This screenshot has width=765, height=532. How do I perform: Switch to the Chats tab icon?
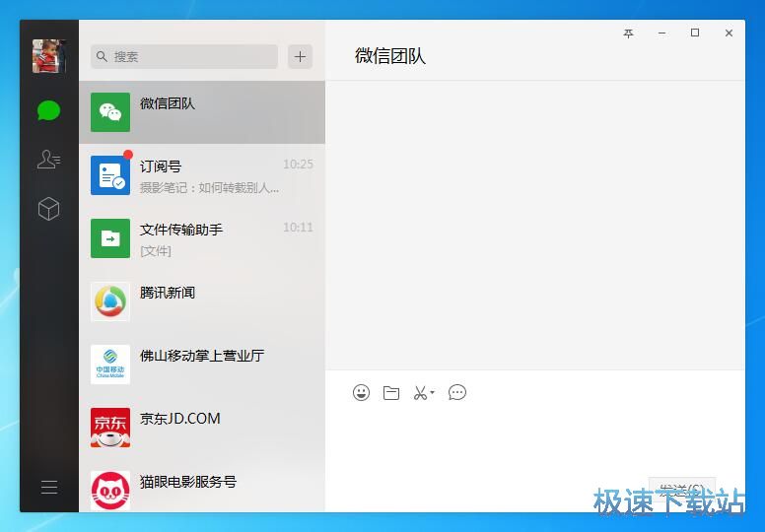coord(48,110)
